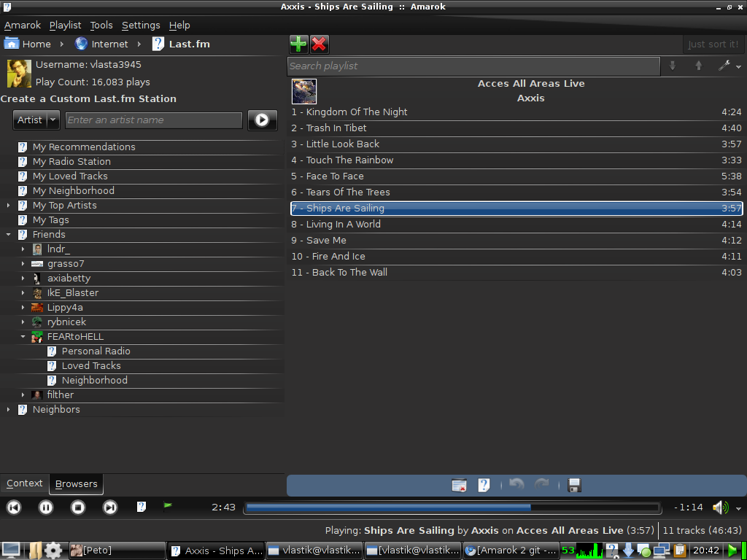
Task: Open the Playlist menu
Action: (x=65, y=26)
